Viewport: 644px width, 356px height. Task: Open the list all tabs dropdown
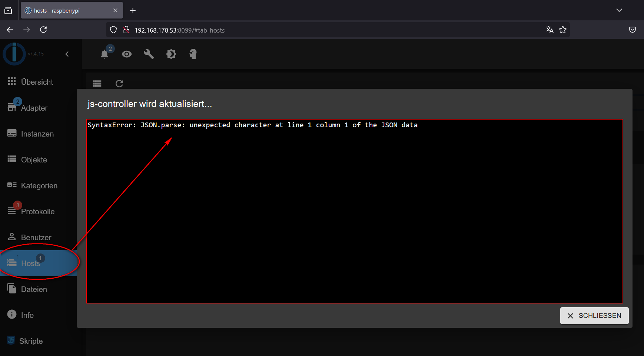[x=619, y=10]
